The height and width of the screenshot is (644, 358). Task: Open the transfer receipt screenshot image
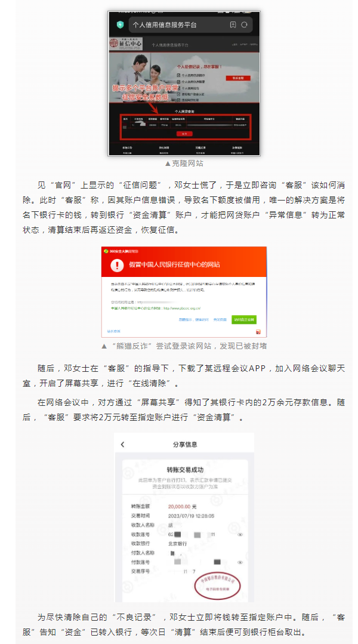184,517
